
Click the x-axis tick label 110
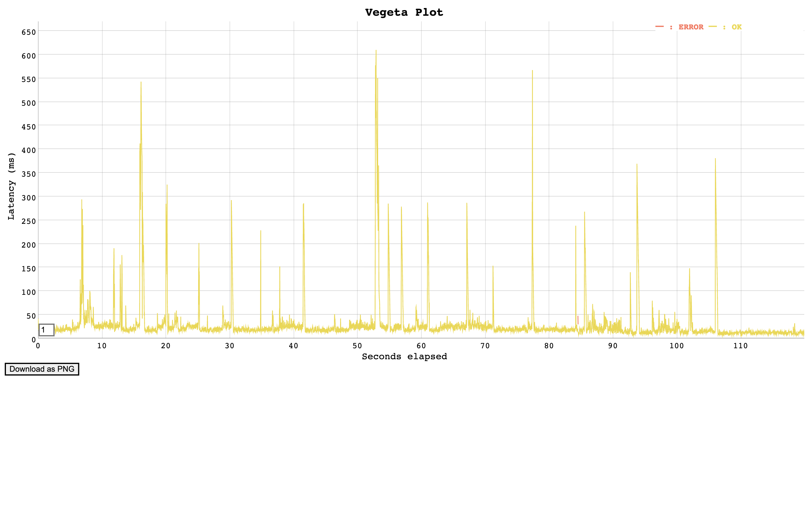740,346
